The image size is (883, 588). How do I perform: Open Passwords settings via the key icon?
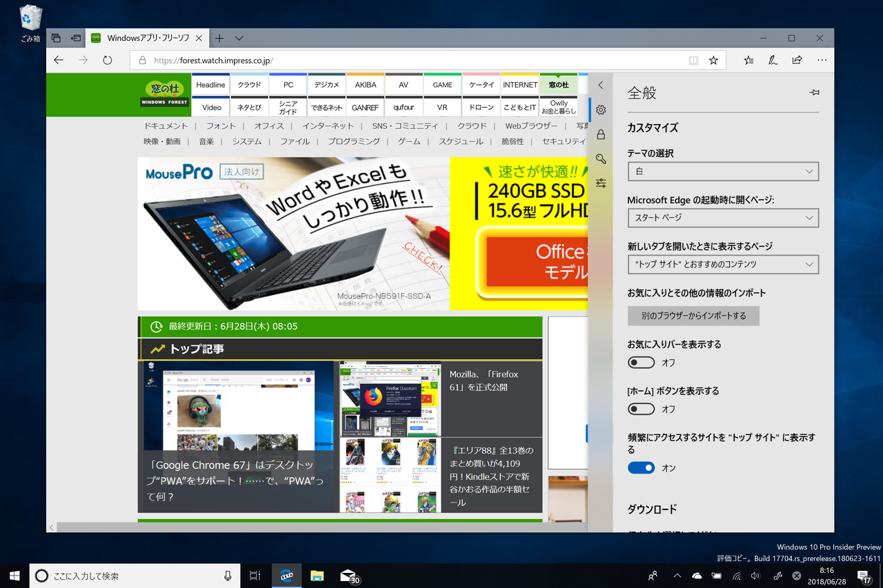click(600, 159)
